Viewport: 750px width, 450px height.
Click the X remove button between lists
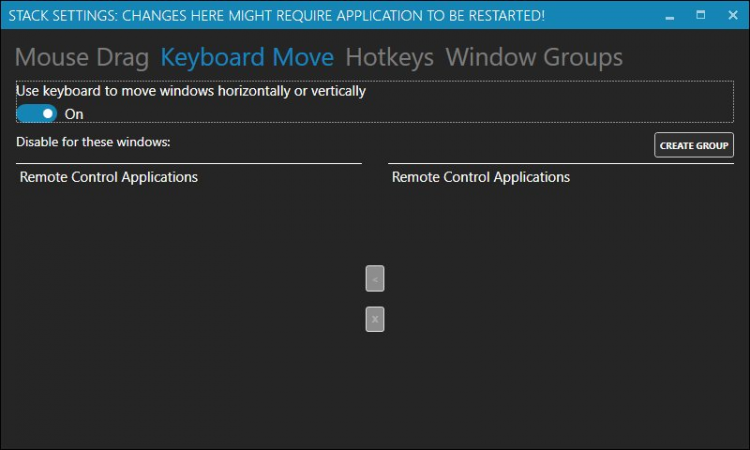click(x=375, y=320)
